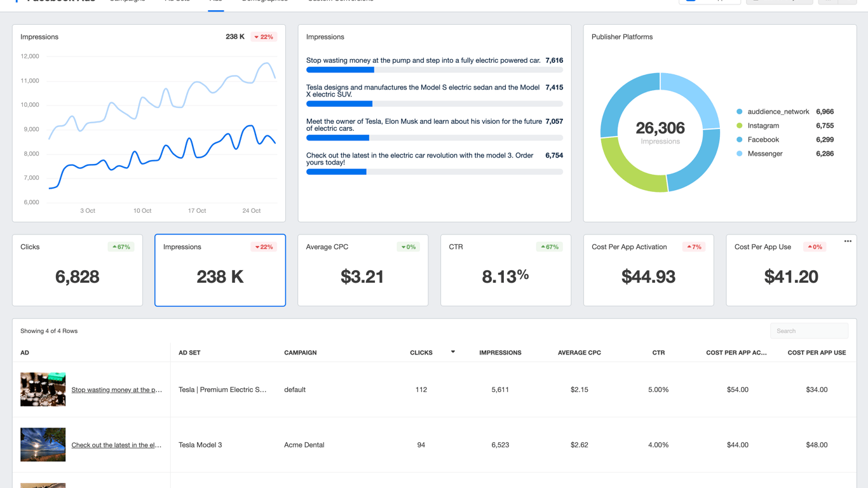Click the CTR 67% increase badge
Viewport: 868px width, 488px height.
click(x=549, y=247)
